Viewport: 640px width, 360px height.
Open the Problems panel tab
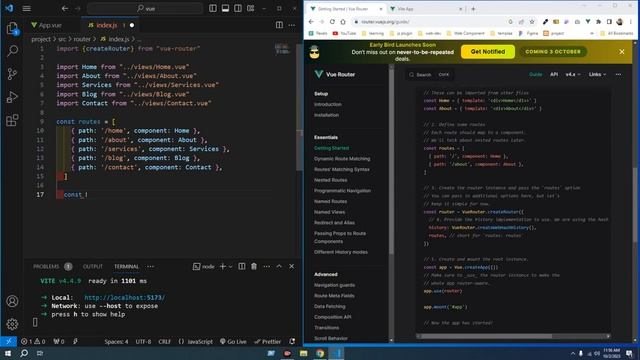tap(52, 267)
